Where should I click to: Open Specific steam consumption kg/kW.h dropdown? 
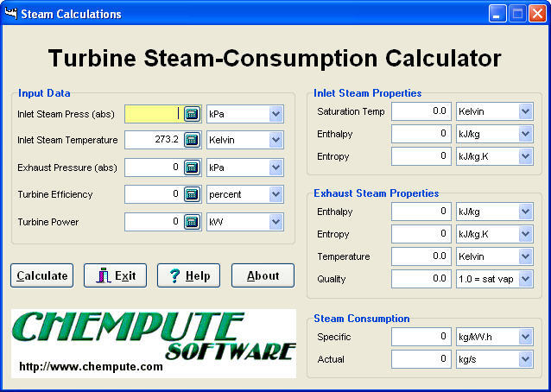[525, 337]
